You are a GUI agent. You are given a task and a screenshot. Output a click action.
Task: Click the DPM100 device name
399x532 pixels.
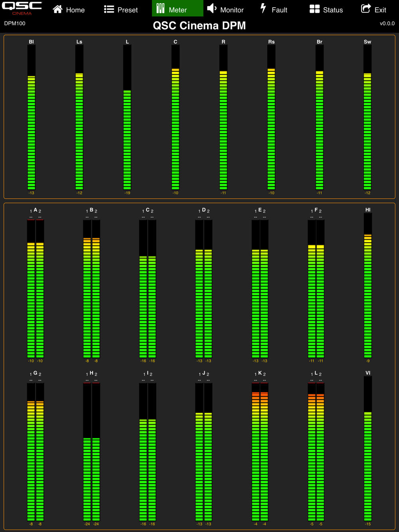(15, 24)
